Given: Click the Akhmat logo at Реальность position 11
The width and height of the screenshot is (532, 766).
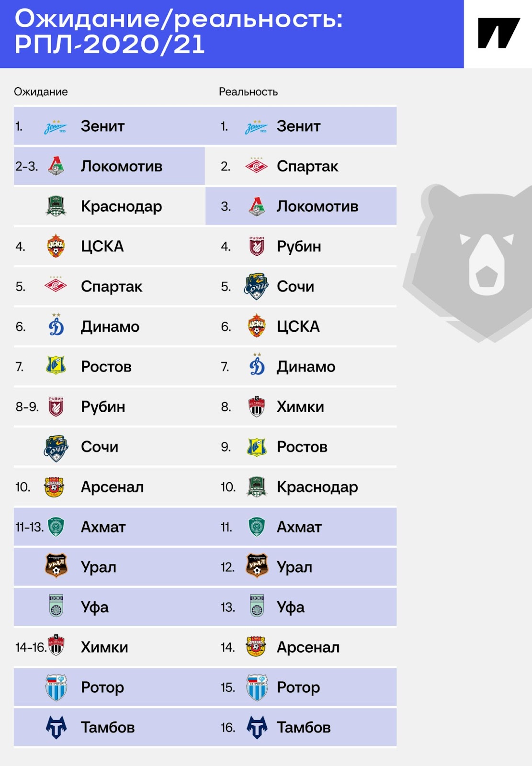Looking at the screenshot, I should pos(257,527).
